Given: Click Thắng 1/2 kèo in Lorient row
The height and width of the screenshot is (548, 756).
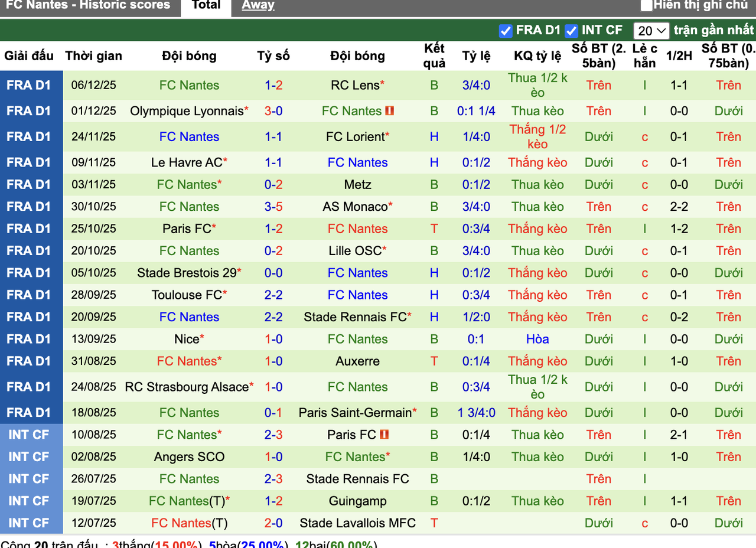Looking at the screenshot, I should (x=537, y=137).
